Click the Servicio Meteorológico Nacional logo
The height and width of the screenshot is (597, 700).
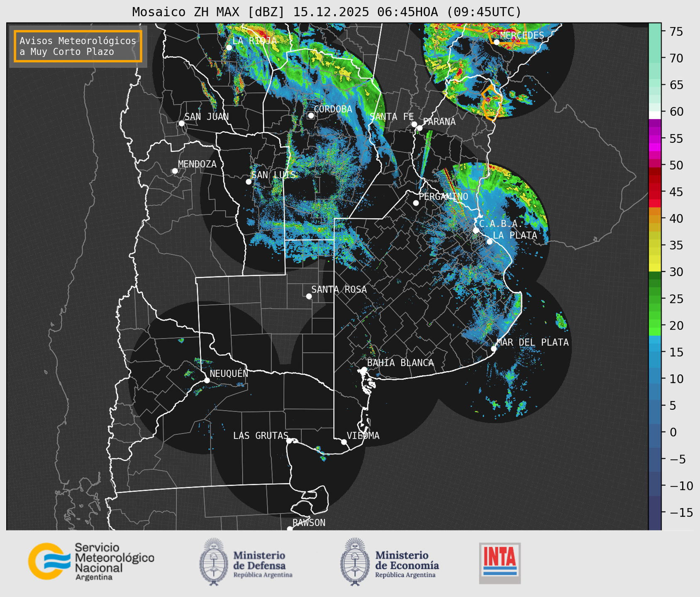tap(91, 561)
